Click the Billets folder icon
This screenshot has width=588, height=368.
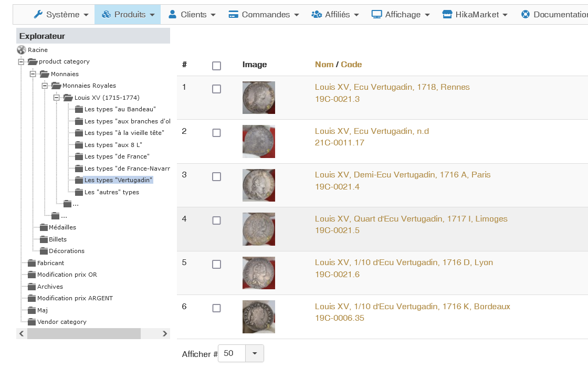[x=44, y=239]
